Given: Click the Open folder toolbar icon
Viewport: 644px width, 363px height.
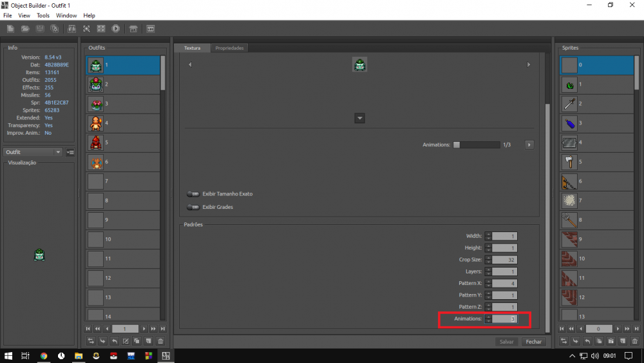Looking at the screenshot, I should (25, 29).
